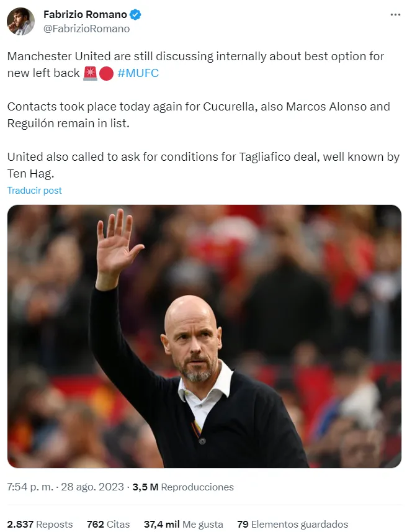Viewport: 407px width, 532px height.
Task: Open the Ten Hag photo attachment
Action: [x=204, y=336]
